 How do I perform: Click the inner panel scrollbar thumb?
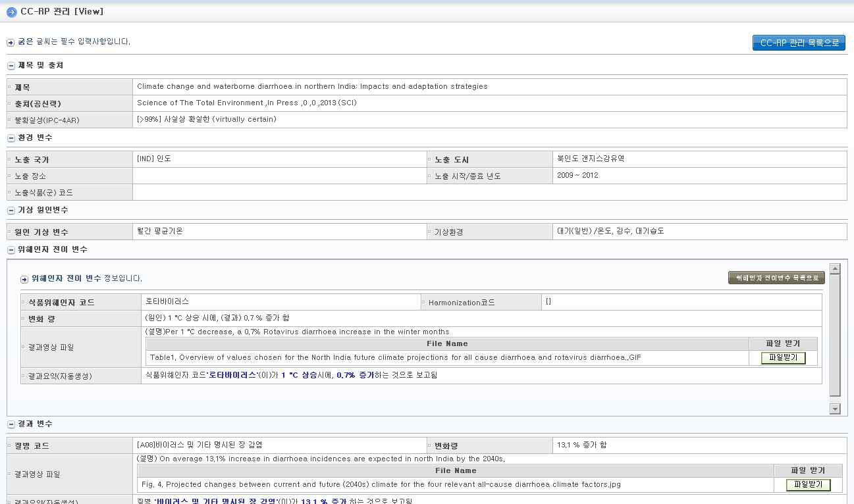pos(835,336)
